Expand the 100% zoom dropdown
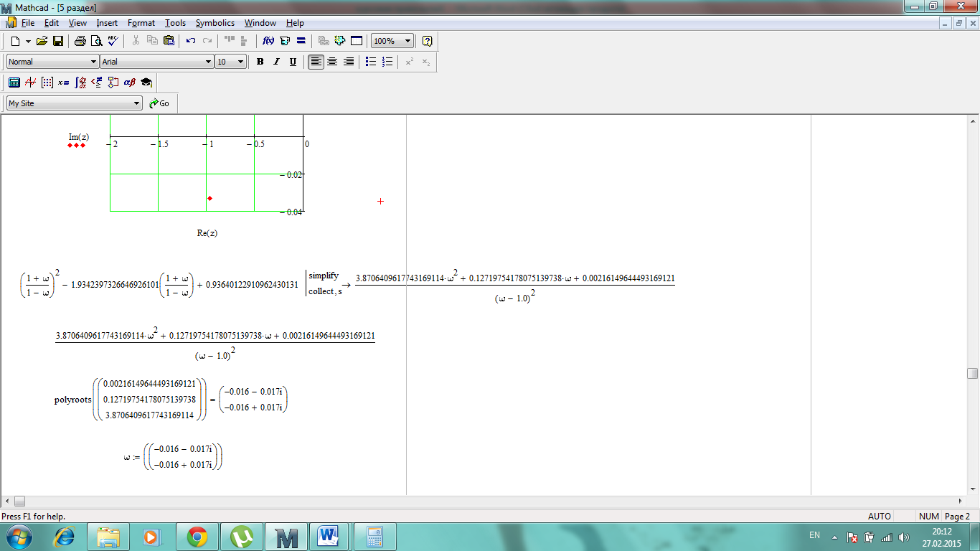The width and height of the screenshot is (980, 551). pos(407,41)
